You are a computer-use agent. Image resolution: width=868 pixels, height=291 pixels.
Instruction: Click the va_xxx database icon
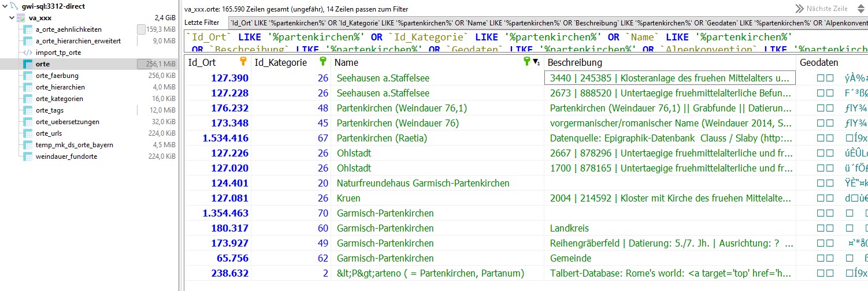[x=21, y=18]
